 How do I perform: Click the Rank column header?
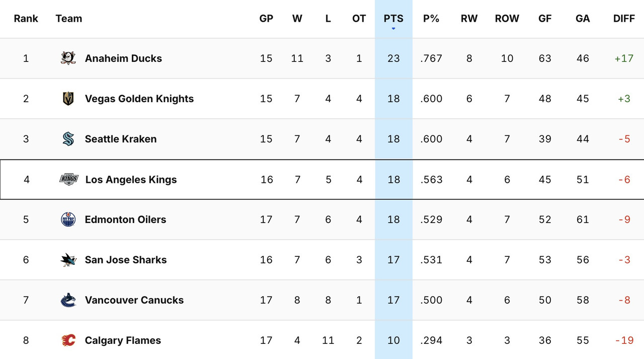[26, 19]
